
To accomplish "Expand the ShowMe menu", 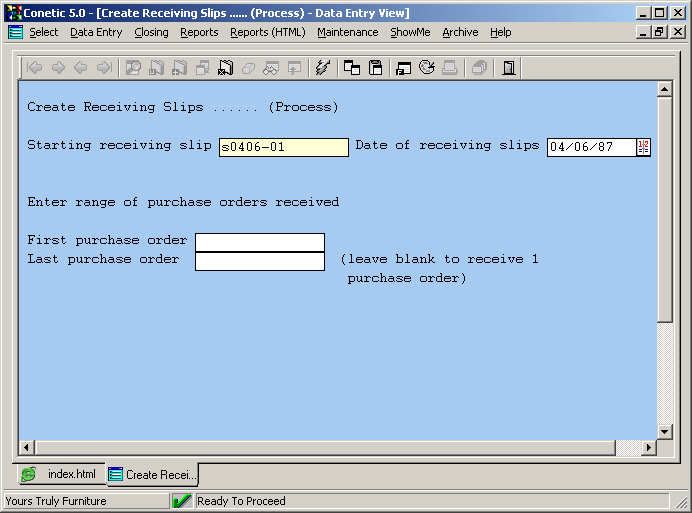I will (410, 32).
